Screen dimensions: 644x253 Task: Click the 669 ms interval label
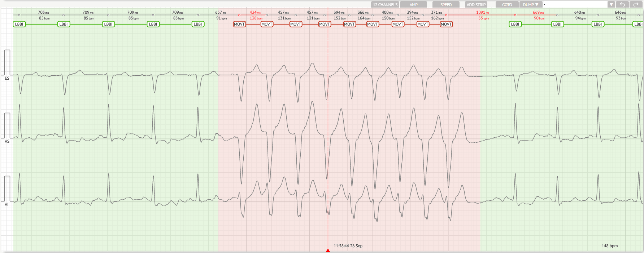coord(538,12)
